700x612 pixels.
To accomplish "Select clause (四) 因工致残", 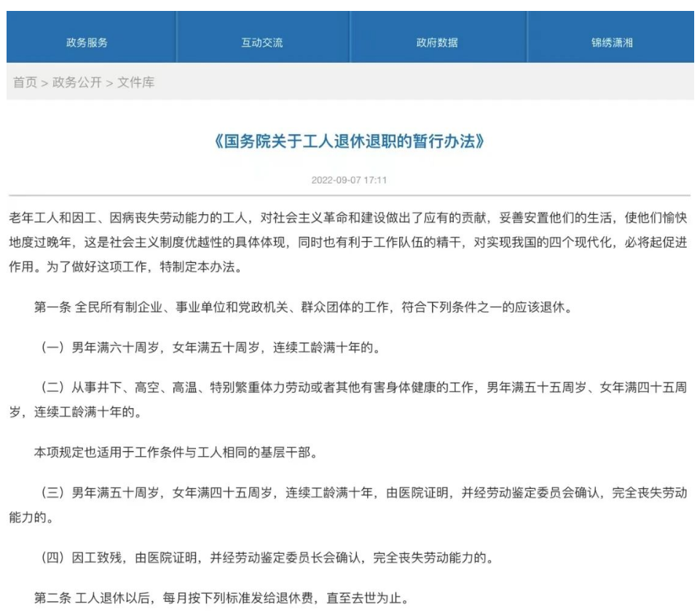I will click(267, 557).
